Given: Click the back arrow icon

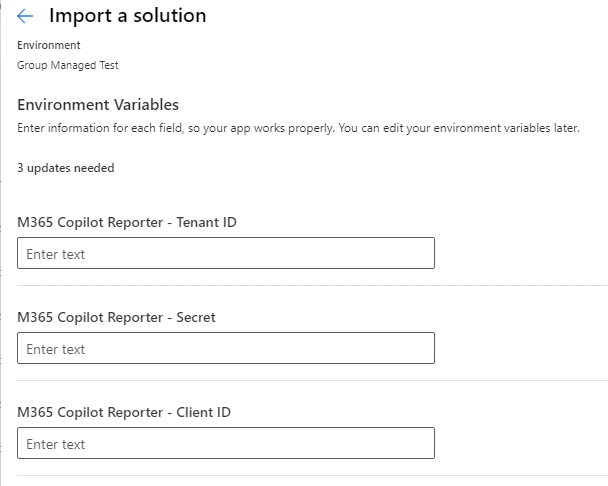Looking at the screenshot, I should [25, 16].
